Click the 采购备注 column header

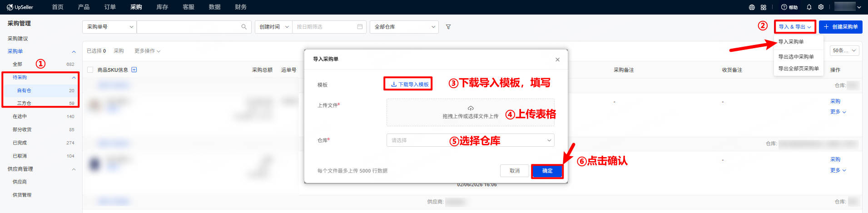tap(624, 70)
